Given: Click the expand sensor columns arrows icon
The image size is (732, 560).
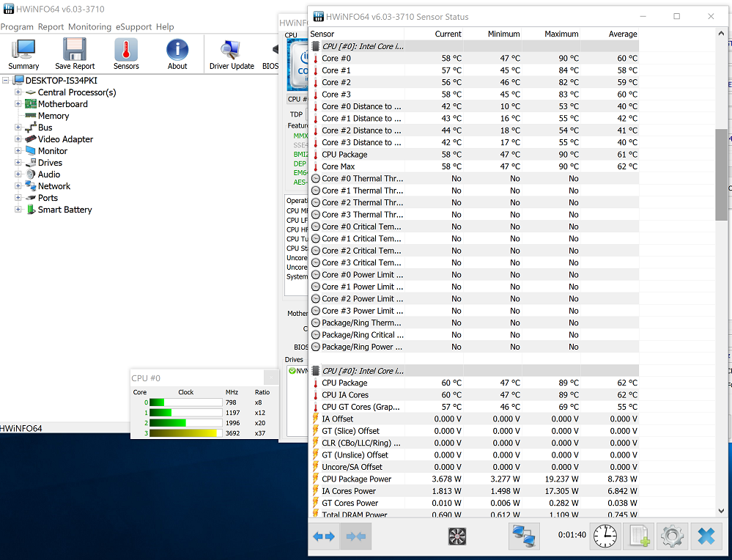Looking at the screenshot, I should (x=324, y=537).
